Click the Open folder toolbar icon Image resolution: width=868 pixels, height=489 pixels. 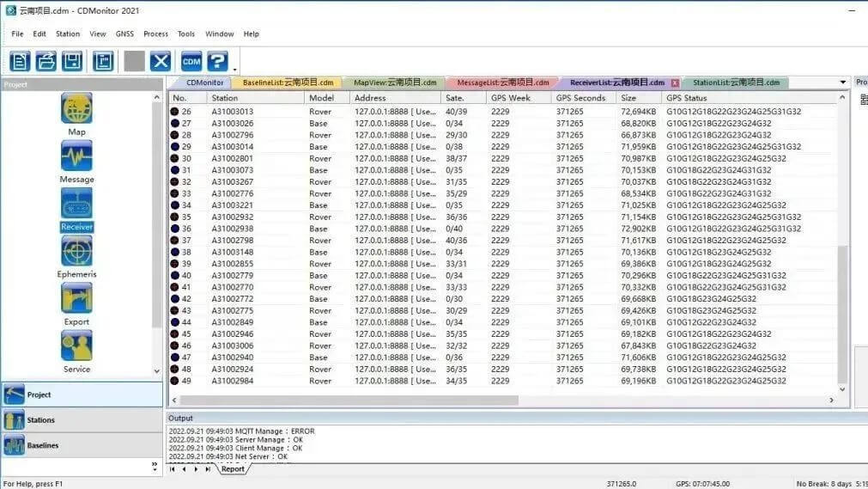pos(46,61)
